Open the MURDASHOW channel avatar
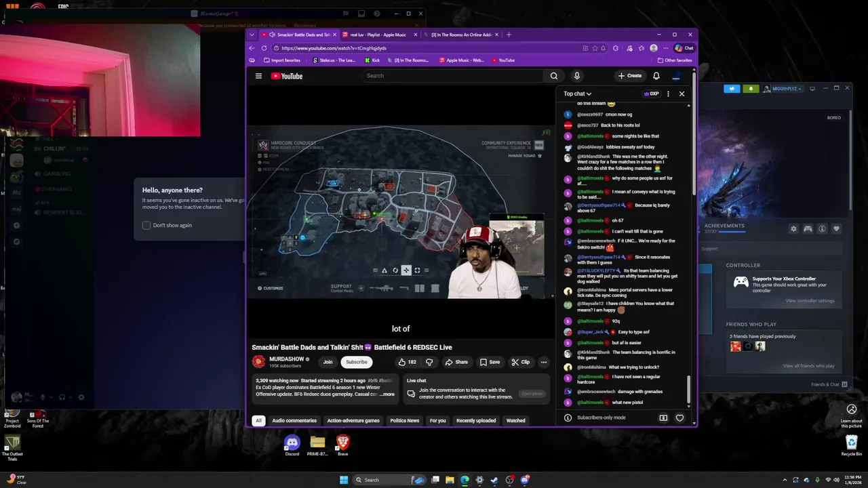868x488 pixels. click(258, 362)
